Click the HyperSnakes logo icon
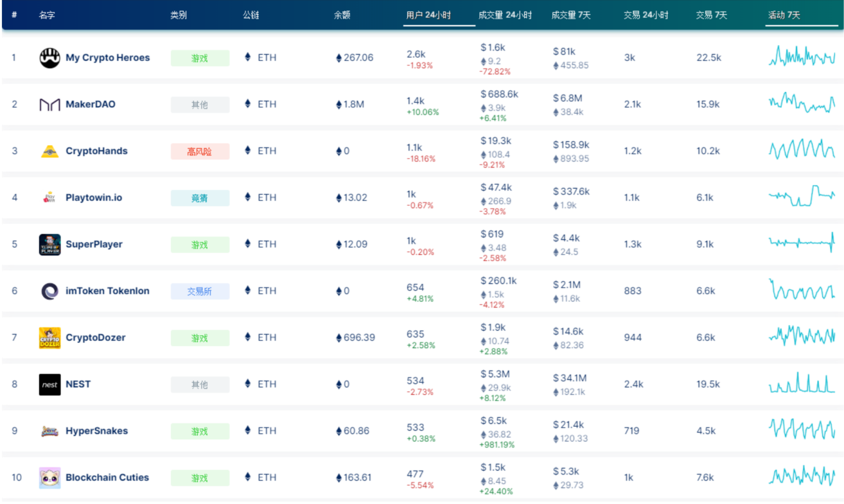The image size is (844, 504). [49, 431]
